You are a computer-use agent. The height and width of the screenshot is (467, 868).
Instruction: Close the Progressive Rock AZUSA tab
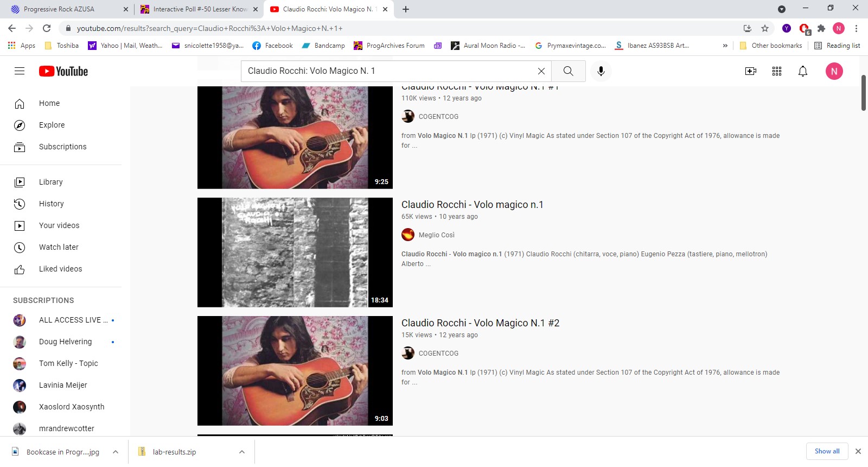tap(126, 9)
